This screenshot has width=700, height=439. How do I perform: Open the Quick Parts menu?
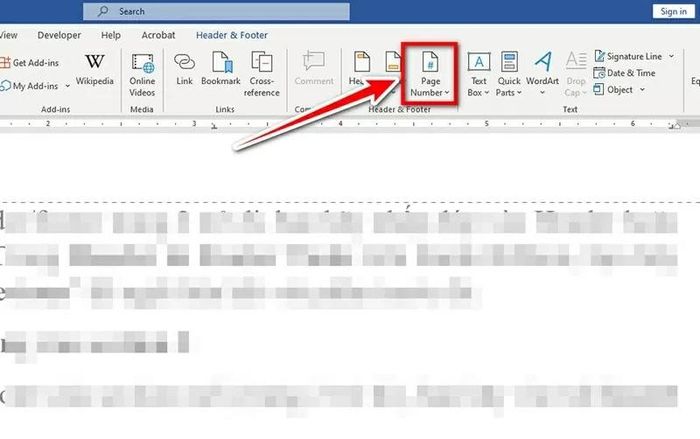[509, 74]
